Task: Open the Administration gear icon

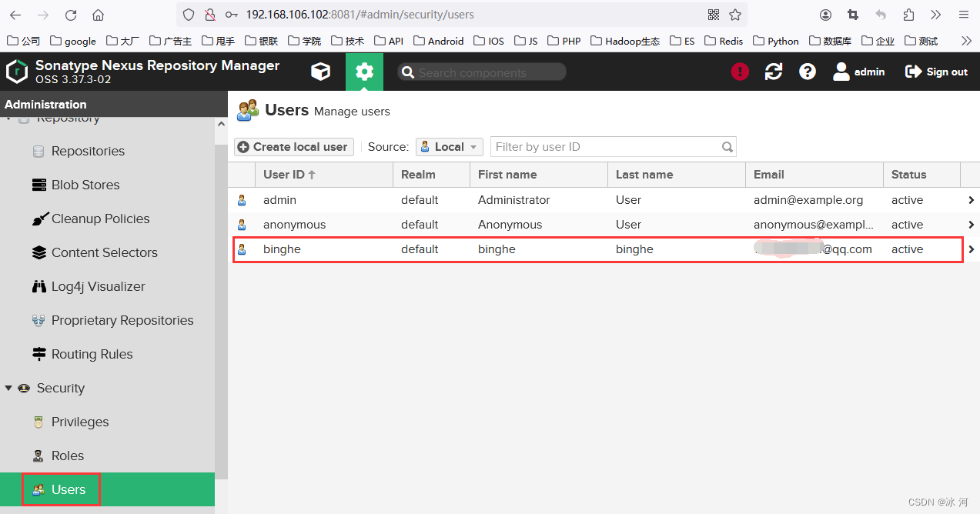Action: point(364,72)
